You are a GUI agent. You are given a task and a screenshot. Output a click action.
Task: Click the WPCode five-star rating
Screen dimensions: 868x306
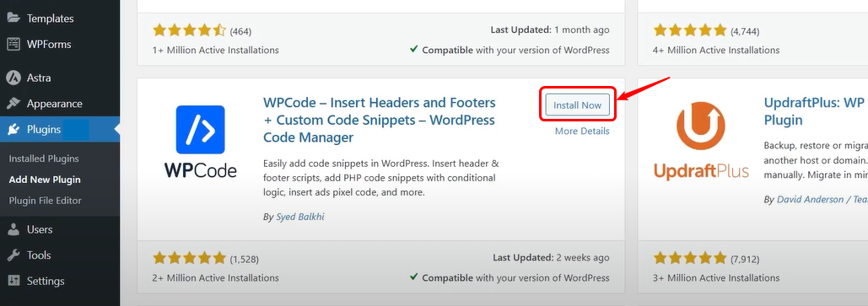[189, 258]
